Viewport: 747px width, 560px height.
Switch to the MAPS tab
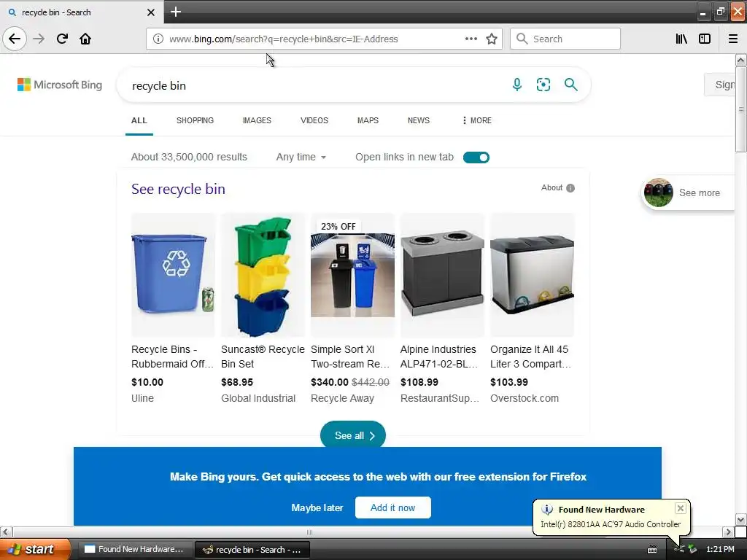click(x=368, y=120)
